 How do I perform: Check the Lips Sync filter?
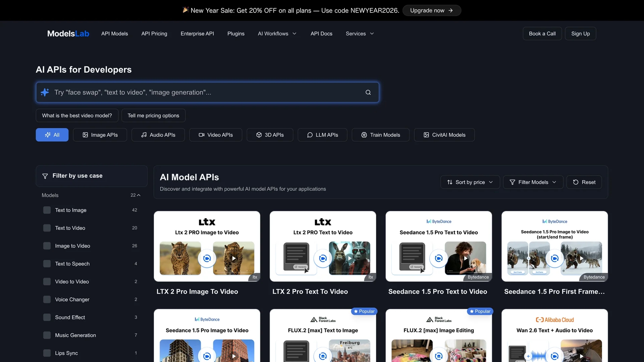coord(47,353)
